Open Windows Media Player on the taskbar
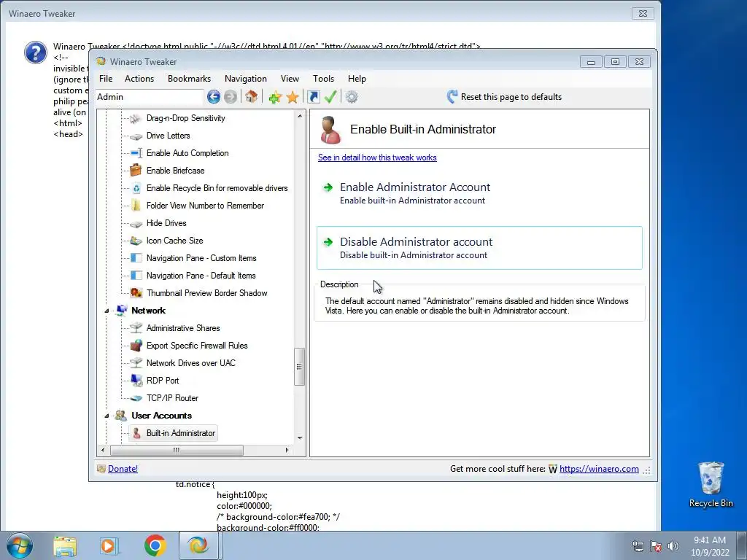The image size is (747, 560). tap(109, 545)
